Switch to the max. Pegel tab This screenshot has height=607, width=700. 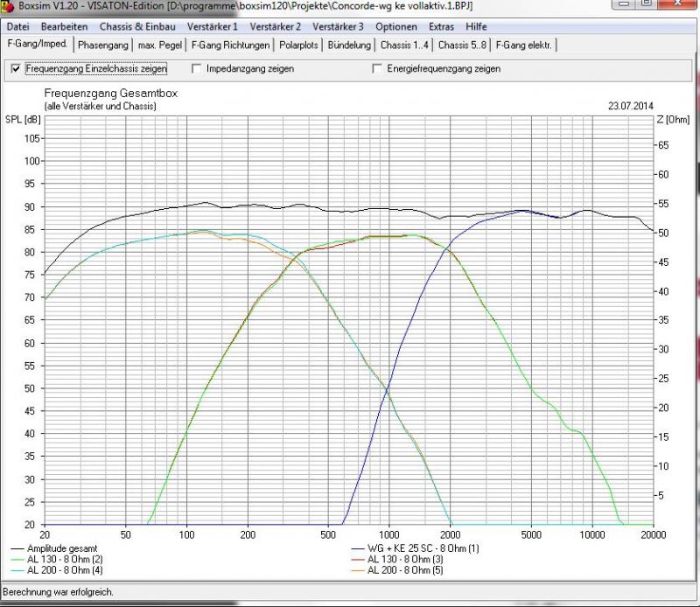[161, 45]
